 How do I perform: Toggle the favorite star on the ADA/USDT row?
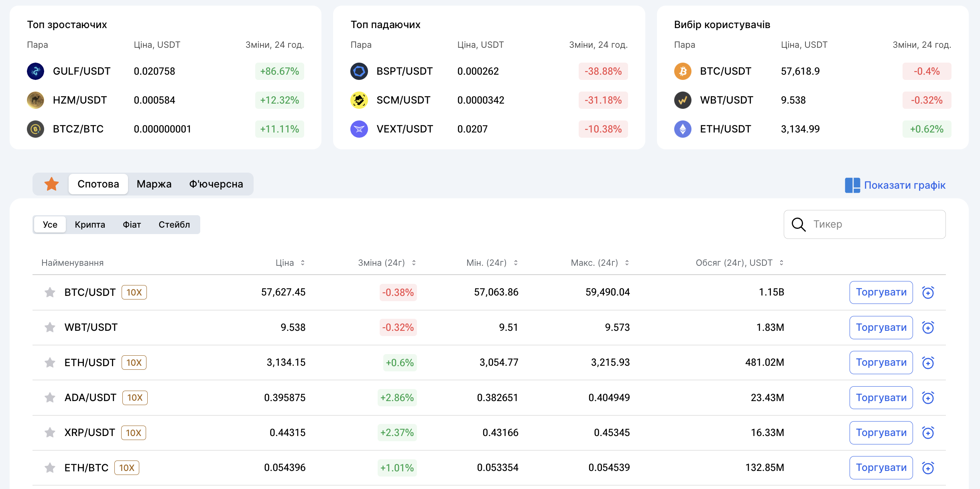(x=50, y=397)
